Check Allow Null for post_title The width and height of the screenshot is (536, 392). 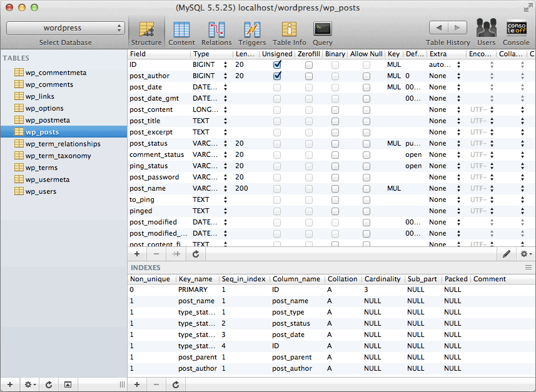[x=367, y=121]
